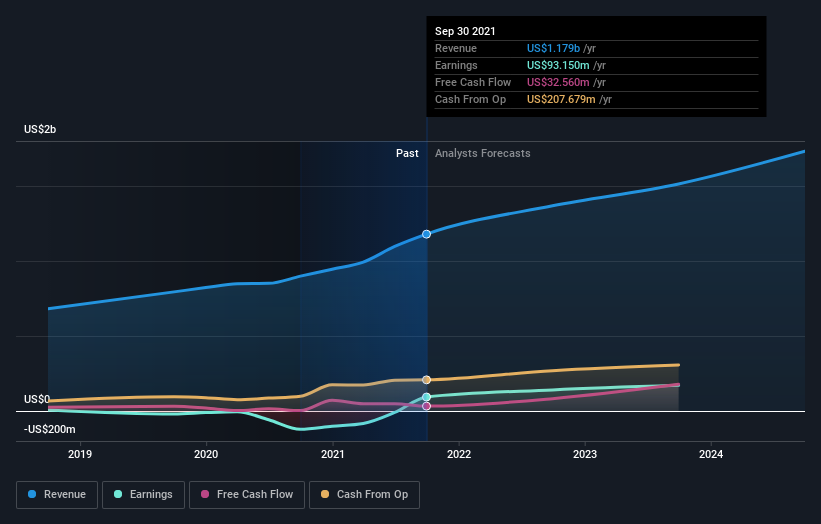Click the Analysts Forecasts label

click(482, 153)
